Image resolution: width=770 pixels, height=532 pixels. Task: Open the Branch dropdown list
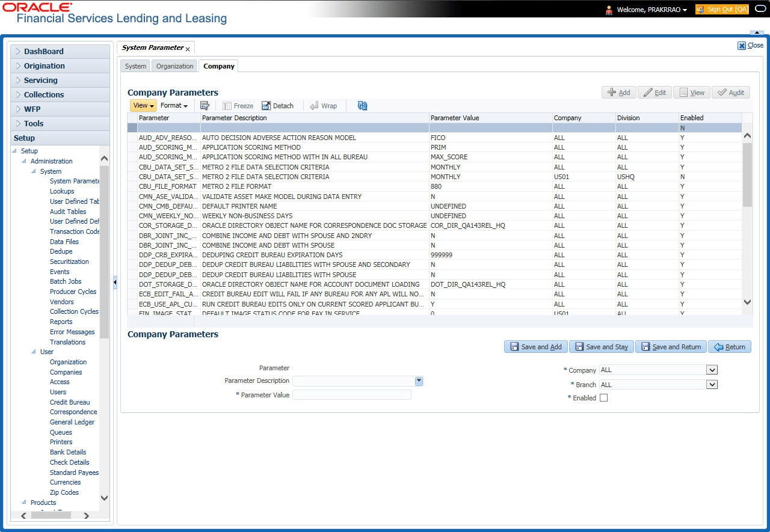pos(712,385)
